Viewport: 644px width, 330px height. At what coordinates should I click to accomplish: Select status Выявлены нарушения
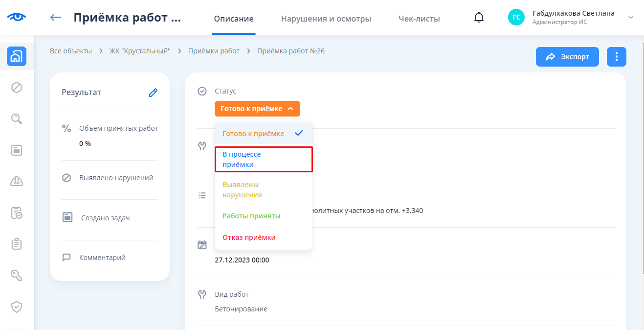(x=263, y=190)
